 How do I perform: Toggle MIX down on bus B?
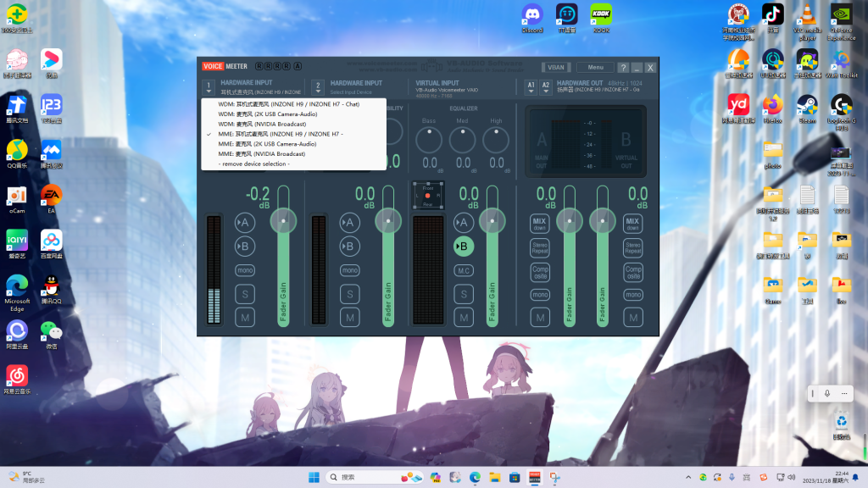632,224
